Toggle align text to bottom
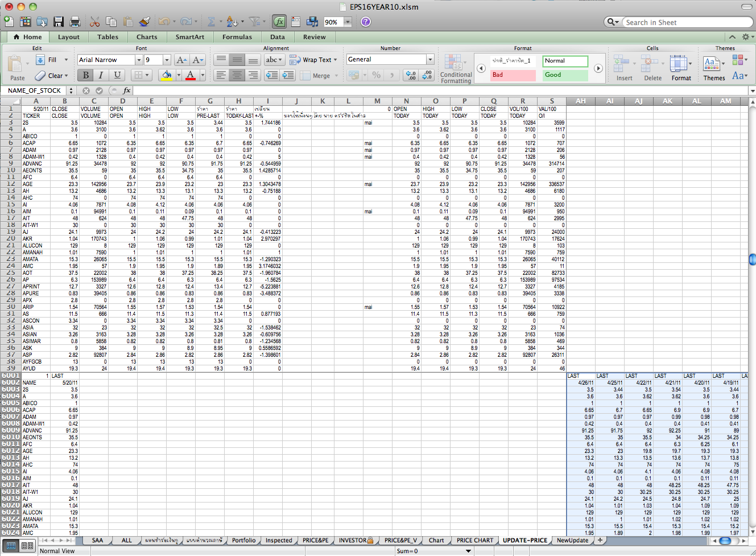756x556 pixels. (x=253, y=60)
